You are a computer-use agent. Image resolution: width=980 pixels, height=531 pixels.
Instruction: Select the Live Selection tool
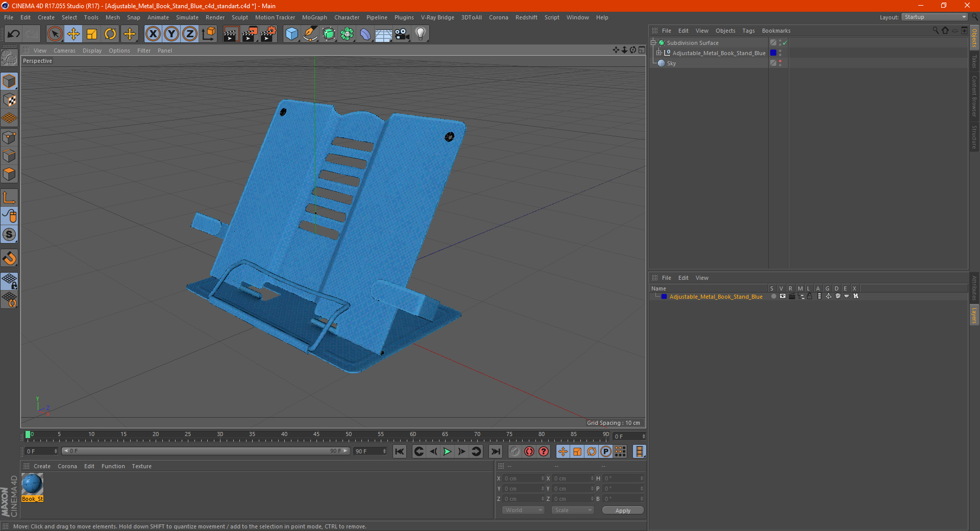[x=55, y=34]
